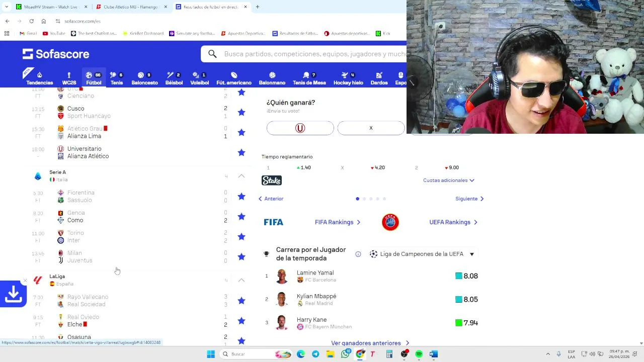This screenshot has height=362, width=644.
Task: Collapse the Serie A league section
Action: click(242, 176)
